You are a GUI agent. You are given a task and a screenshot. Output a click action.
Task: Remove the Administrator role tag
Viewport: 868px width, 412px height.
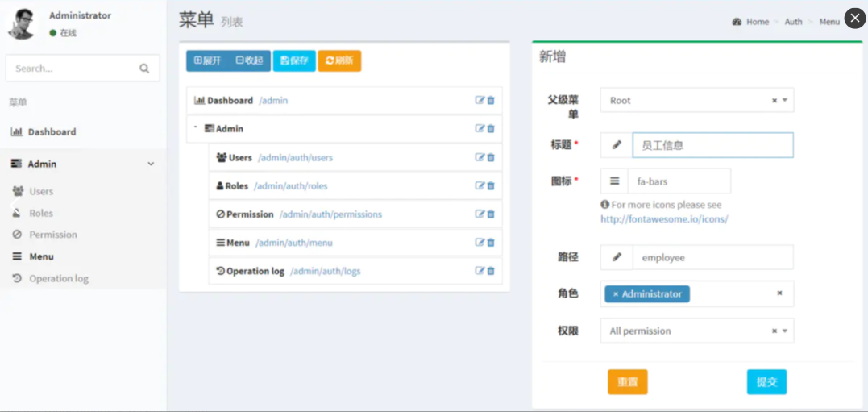point(616,294)
